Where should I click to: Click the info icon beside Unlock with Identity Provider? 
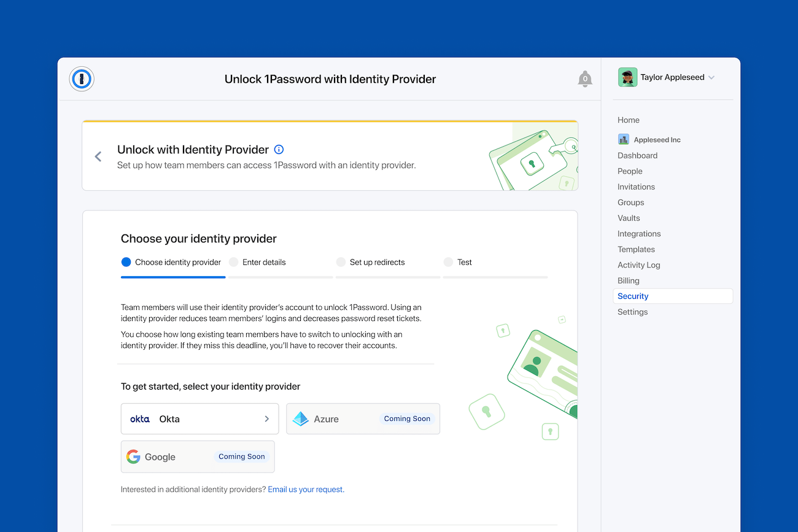[x=279, y=149]
